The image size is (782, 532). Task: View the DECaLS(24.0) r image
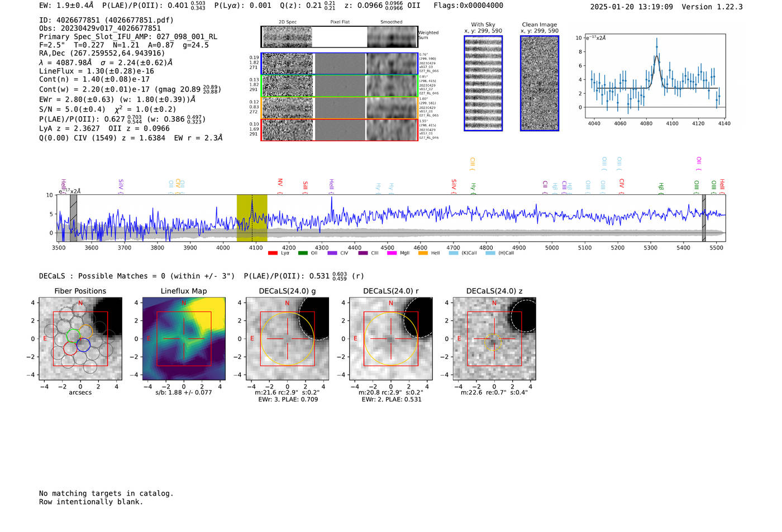[x=391, y=339]
